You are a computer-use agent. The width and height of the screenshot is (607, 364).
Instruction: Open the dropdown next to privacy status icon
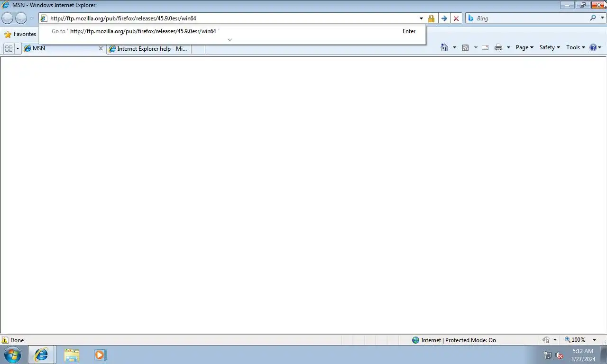[x=555, y=340]
